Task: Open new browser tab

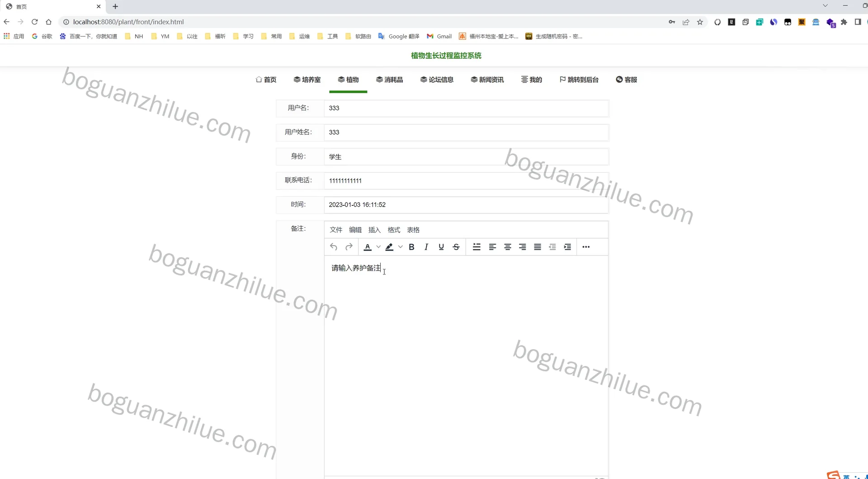Action: click(x=115, y=6)
